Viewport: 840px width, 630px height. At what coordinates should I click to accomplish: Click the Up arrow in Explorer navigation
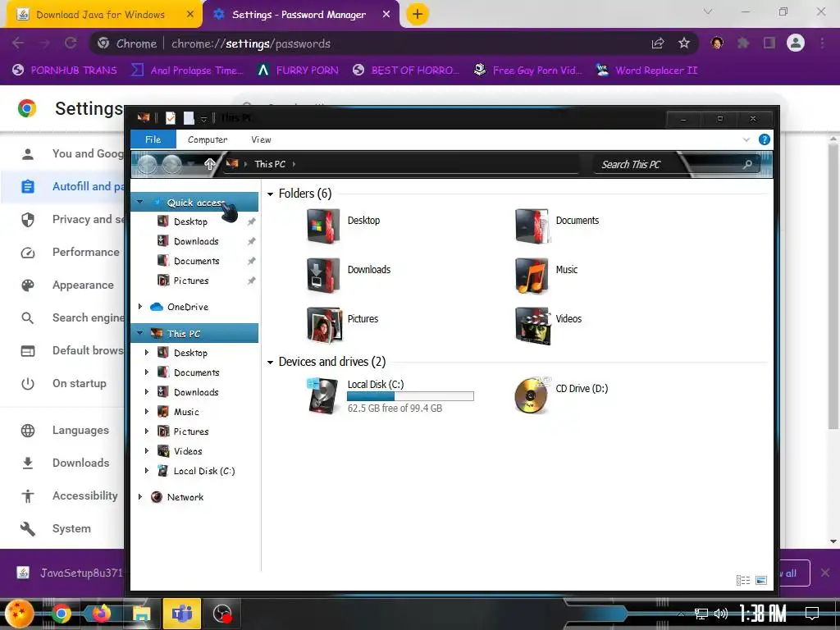[x=209, y=164]
